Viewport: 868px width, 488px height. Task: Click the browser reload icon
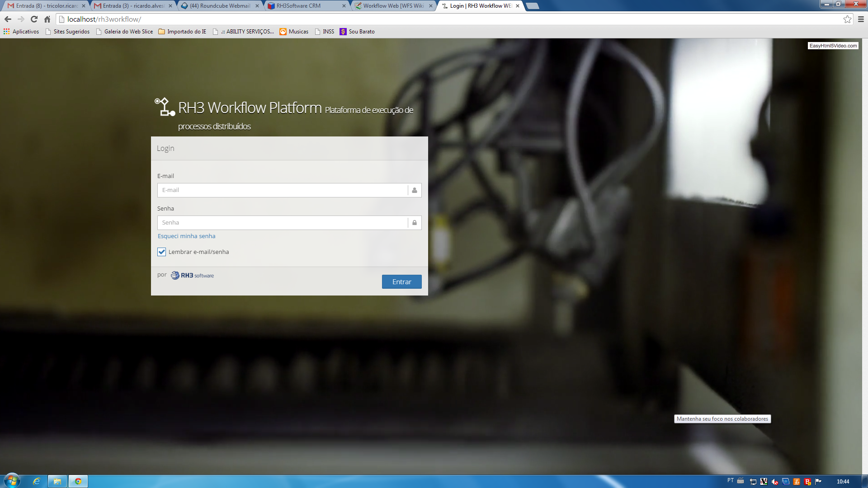[34, 19]
